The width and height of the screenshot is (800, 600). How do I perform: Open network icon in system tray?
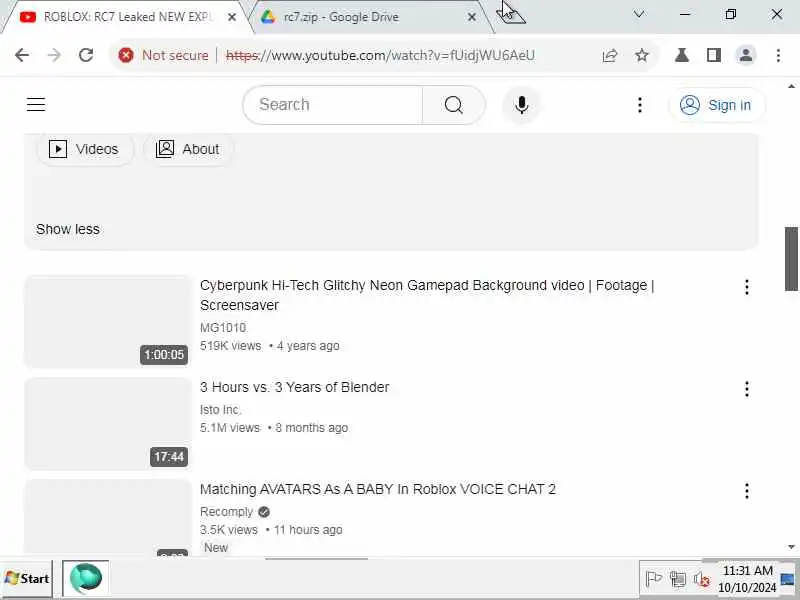coord(678,579)
